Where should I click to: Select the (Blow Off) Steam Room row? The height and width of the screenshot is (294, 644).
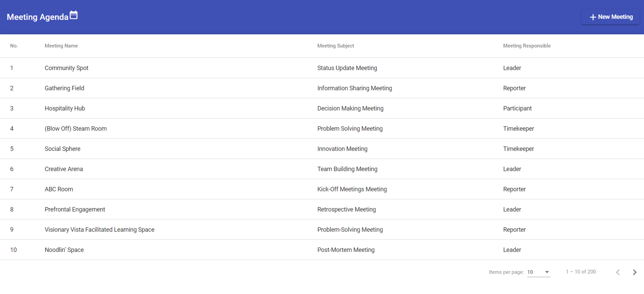[76, 129]
